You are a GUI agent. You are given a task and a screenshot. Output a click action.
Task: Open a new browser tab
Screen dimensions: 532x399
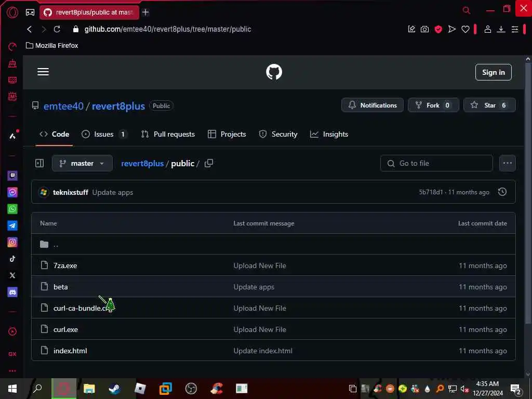pos(145,12)
